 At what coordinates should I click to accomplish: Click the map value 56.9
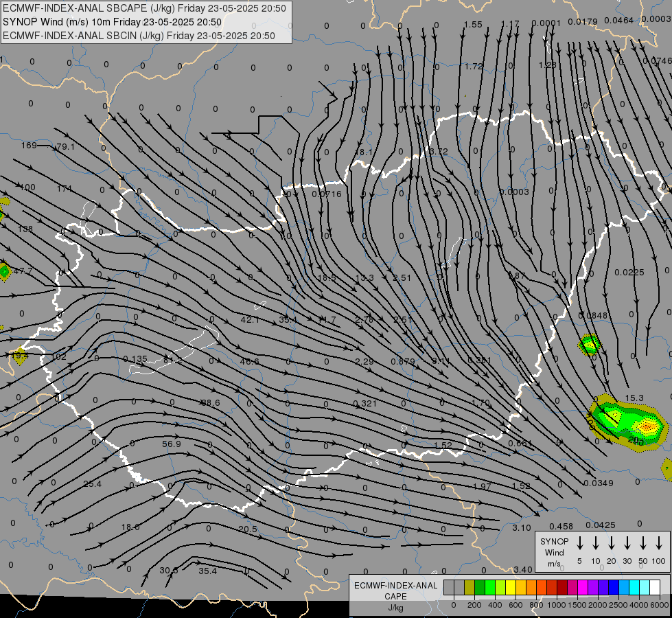[172, 444]
